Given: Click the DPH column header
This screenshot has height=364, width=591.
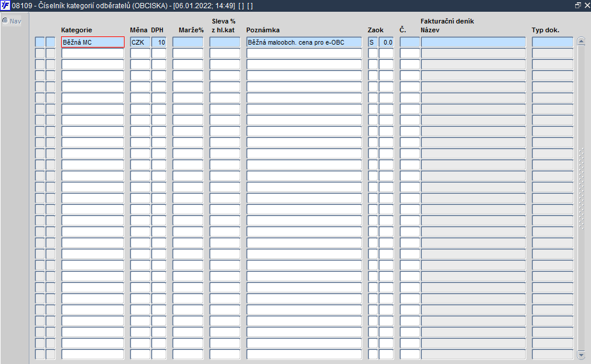Looking at the screenshot, I should (157, 30).
